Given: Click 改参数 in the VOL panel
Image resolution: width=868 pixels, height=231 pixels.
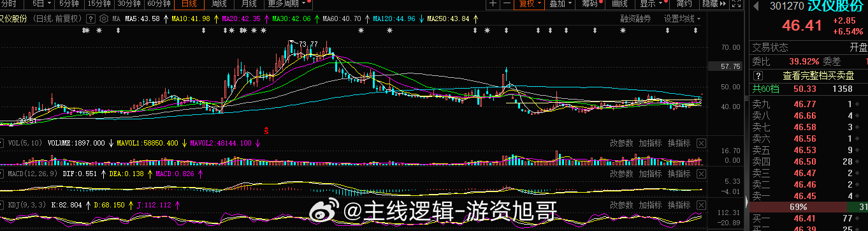Looking at the screenshot, I should pyautogui.click(x=621, y=143).
